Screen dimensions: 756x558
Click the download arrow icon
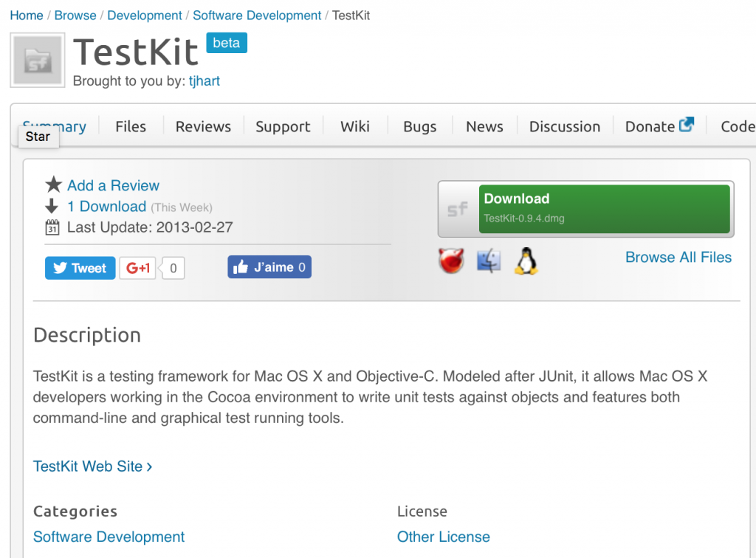tap(52, 206)
